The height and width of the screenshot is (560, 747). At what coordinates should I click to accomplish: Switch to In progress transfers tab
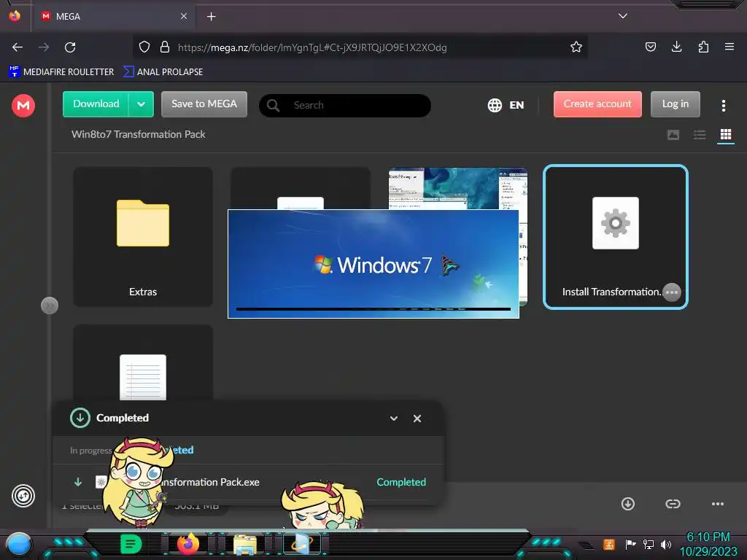pyautogui.click(x=90, y=450)
